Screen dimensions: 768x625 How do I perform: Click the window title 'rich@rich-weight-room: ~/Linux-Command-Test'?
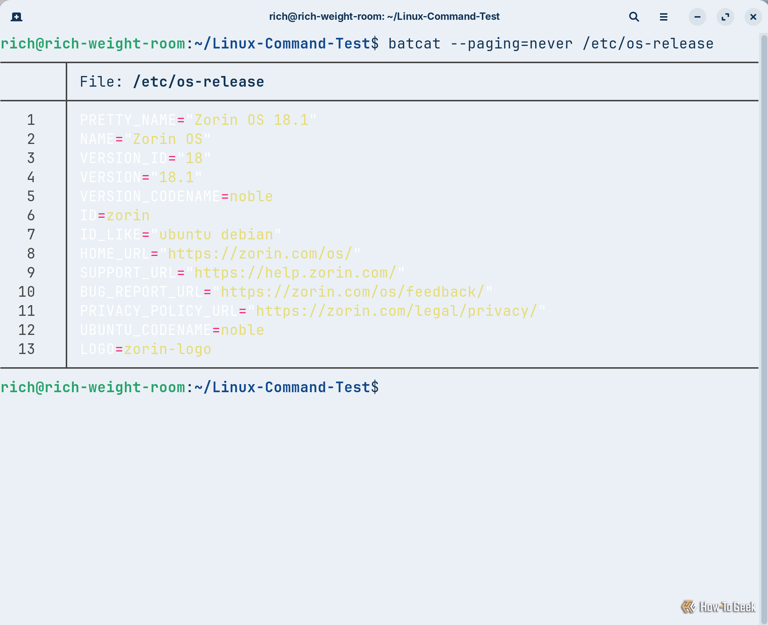(x=384, y=17)
